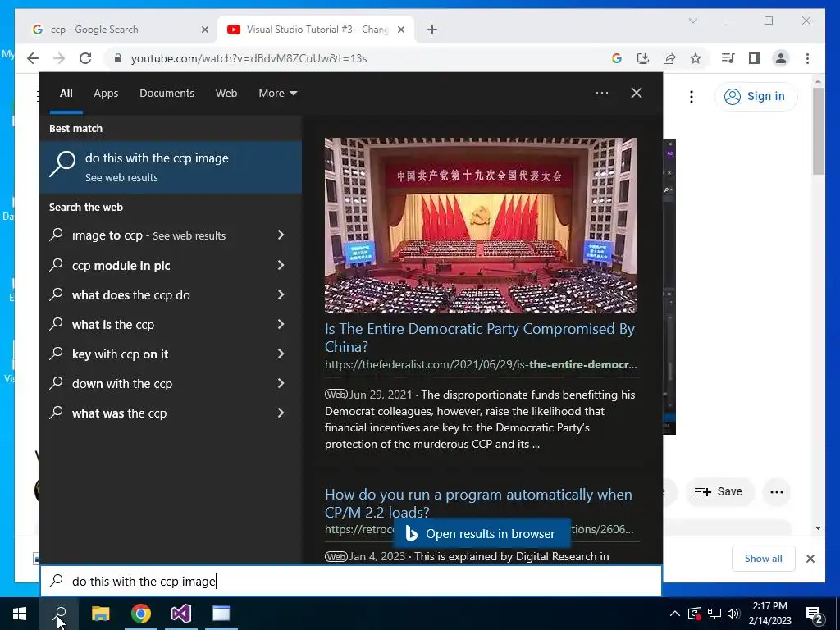Expand 'image to ccp' suggestion arrow
Viewport: 840px width, 630px height.
tap(281, 235)
